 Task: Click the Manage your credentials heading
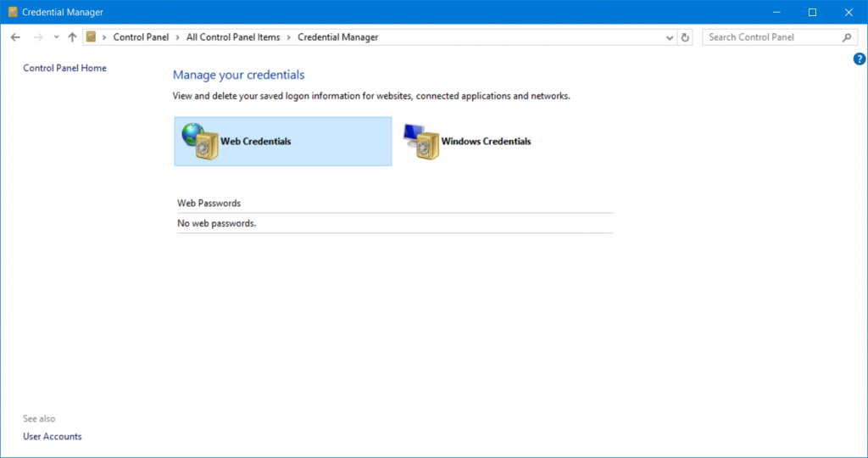pos(238,75)
